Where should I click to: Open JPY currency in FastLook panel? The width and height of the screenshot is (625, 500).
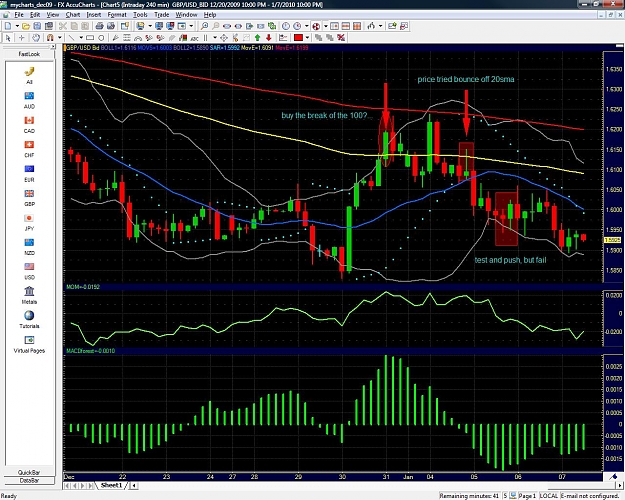[x=29, y=222]
